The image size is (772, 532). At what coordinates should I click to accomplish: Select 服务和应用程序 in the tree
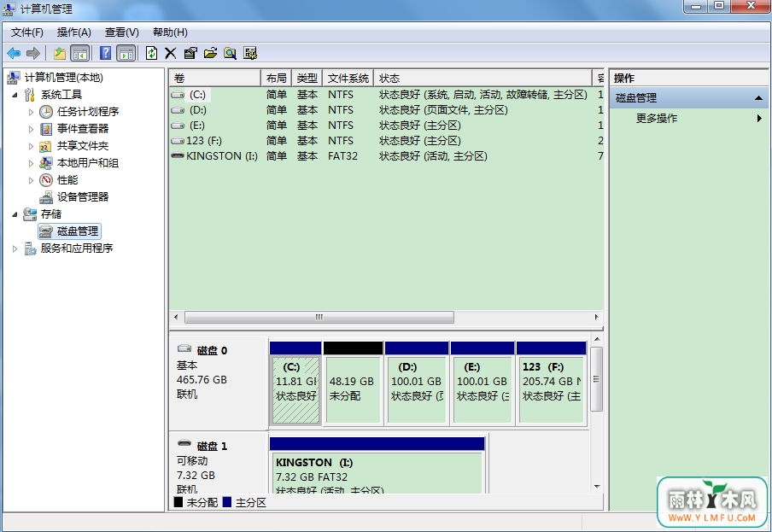pos(77,248)
